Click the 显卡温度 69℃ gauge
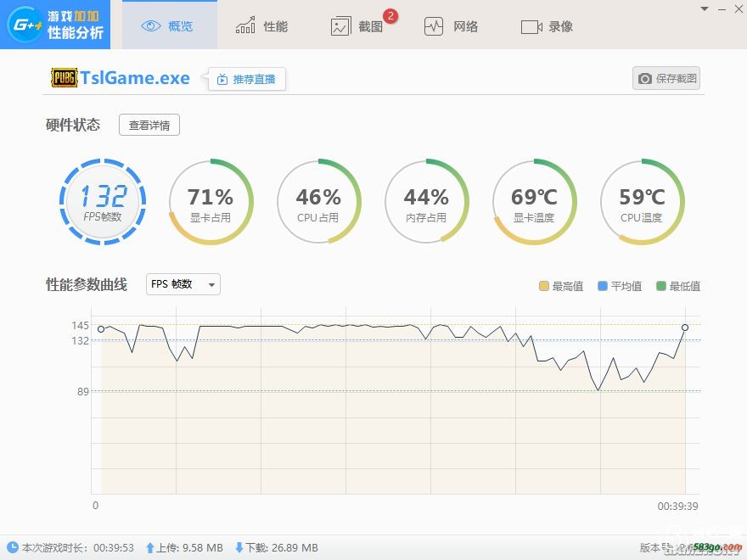747x560 pixels. click(x=534, y=202)
